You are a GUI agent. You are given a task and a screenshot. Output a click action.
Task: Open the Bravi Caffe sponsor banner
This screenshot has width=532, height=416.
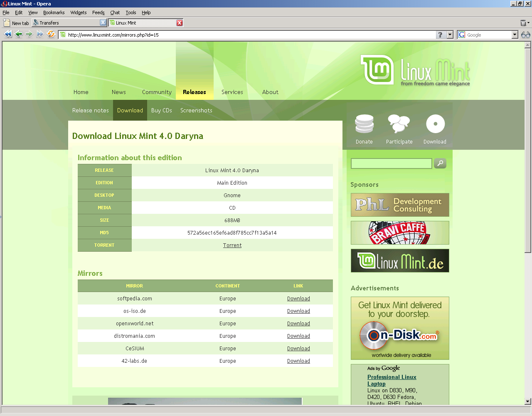(x=400, y=233)
